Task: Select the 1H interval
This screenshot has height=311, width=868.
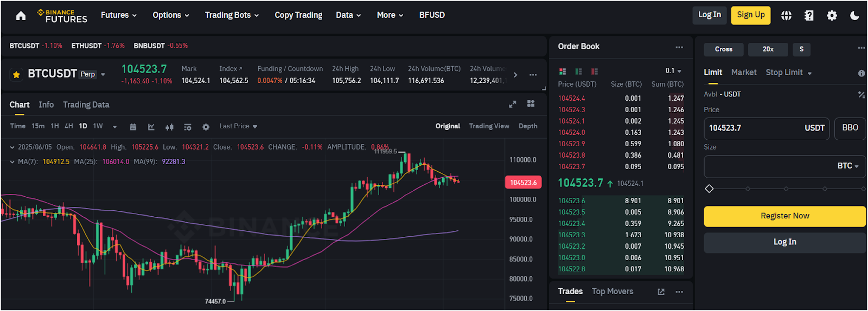Action: (x=55, y=126)
